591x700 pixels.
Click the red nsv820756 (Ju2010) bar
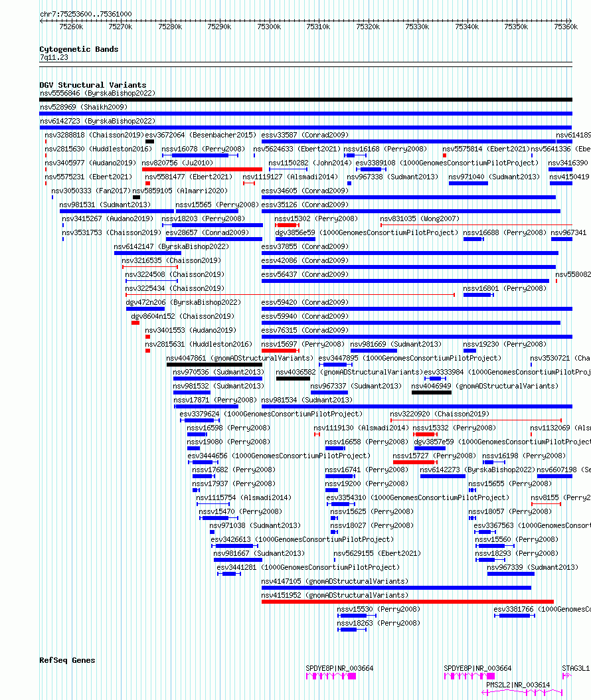click(202, 169)
